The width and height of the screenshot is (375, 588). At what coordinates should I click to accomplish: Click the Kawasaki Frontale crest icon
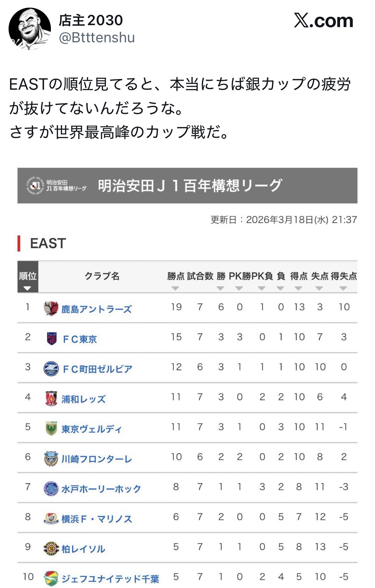point(51,458)
